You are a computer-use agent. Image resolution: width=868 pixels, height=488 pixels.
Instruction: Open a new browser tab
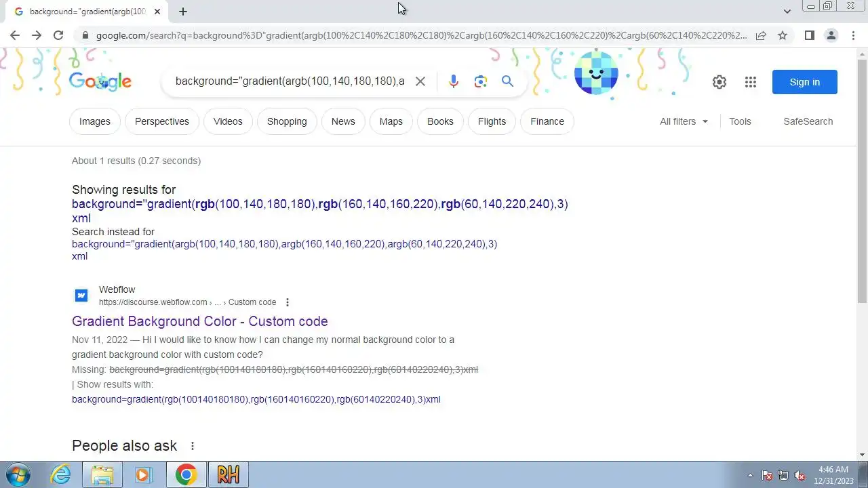[183, 12]
